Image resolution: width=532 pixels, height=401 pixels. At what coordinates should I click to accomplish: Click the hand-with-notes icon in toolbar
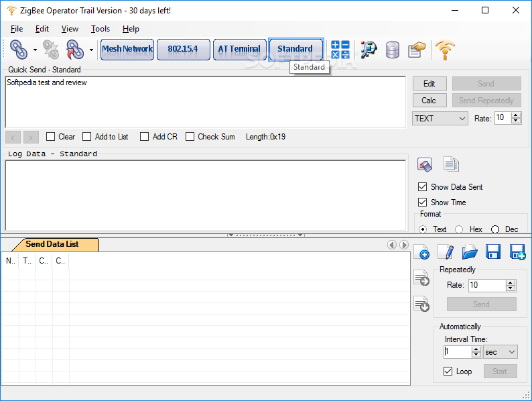(x=417, y=50)
